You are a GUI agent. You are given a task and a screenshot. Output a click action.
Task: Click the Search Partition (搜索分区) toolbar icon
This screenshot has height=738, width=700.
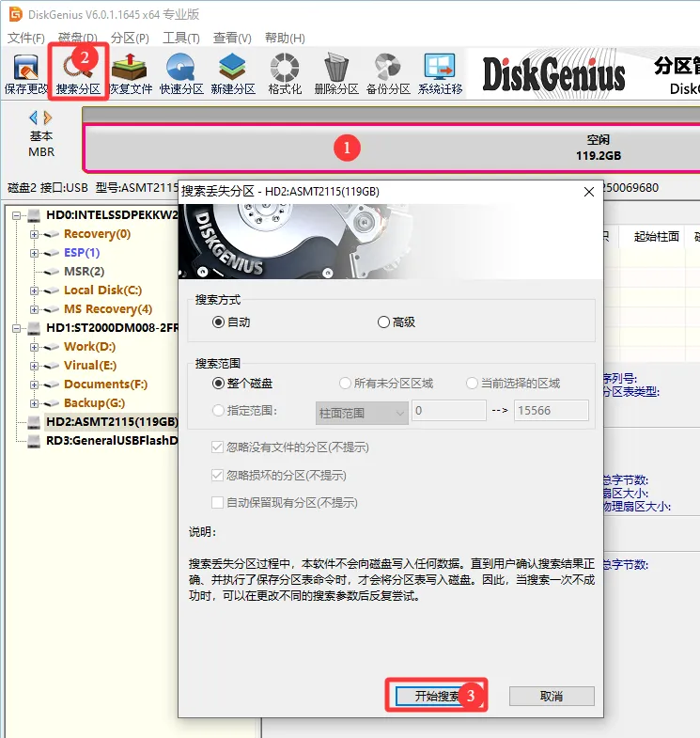pos(78,74)
